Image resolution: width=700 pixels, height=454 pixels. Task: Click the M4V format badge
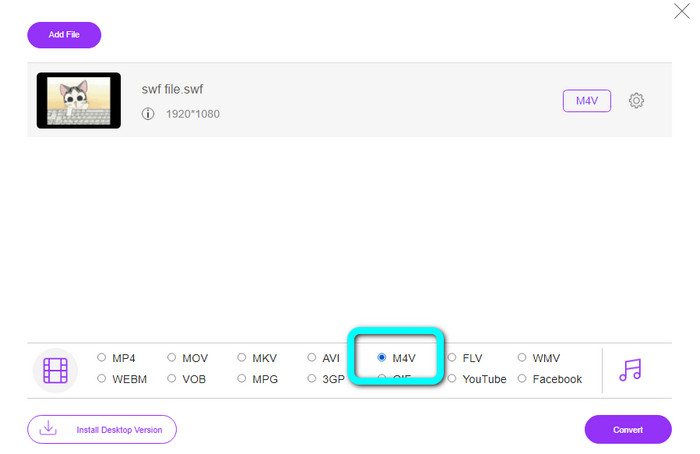click(x=587, y=101)
